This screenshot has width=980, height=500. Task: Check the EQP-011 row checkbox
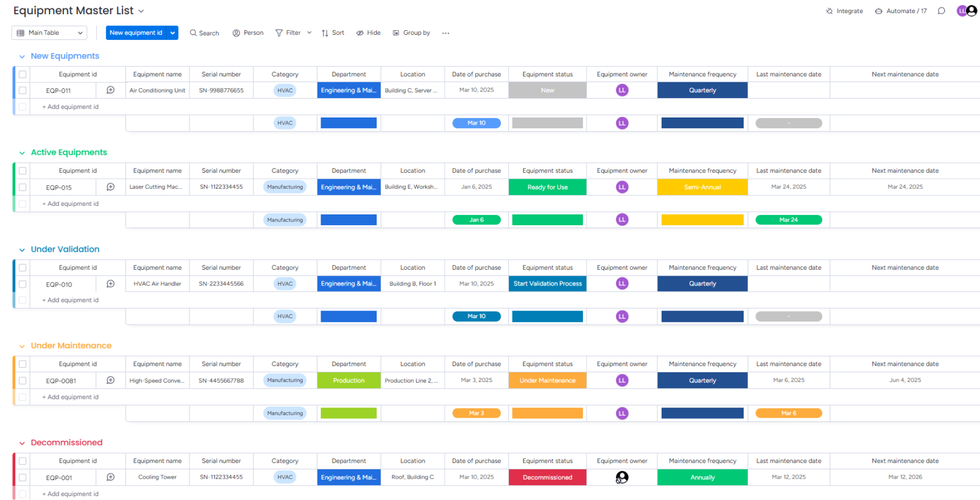click(22, 90)
